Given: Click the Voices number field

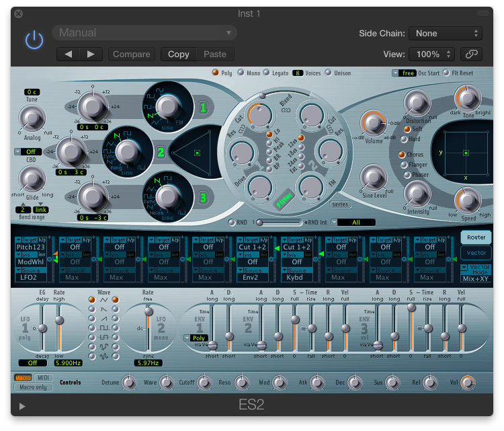Looking at the screenshot, I should click(297, 73).
